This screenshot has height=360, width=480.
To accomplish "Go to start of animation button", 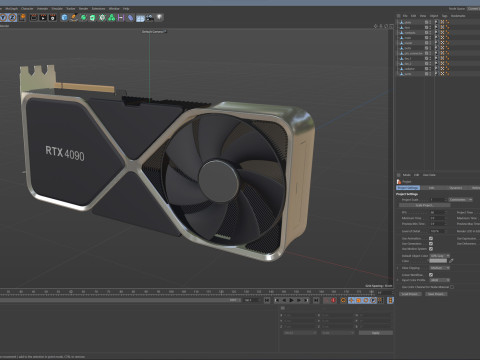I will click(x=267, y=300).
